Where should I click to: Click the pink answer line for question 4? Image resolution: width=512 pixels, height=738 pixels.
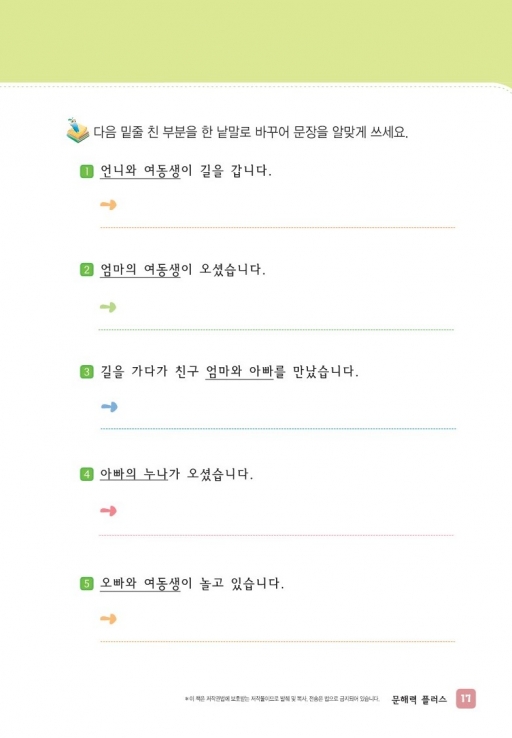[x=276, y=535]
